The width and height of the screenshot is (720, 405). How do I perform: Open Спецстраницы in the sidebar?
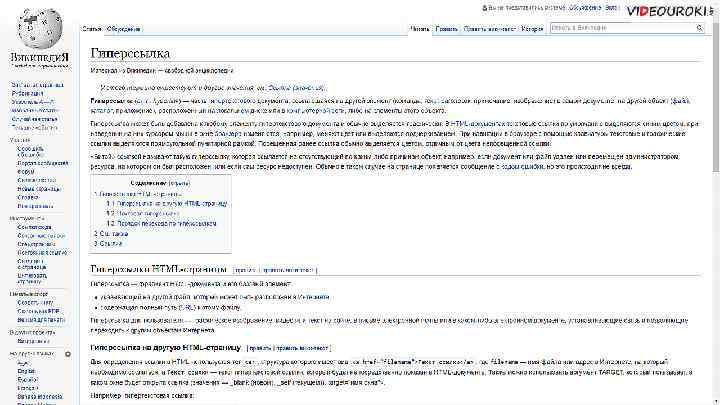(36, 244)
